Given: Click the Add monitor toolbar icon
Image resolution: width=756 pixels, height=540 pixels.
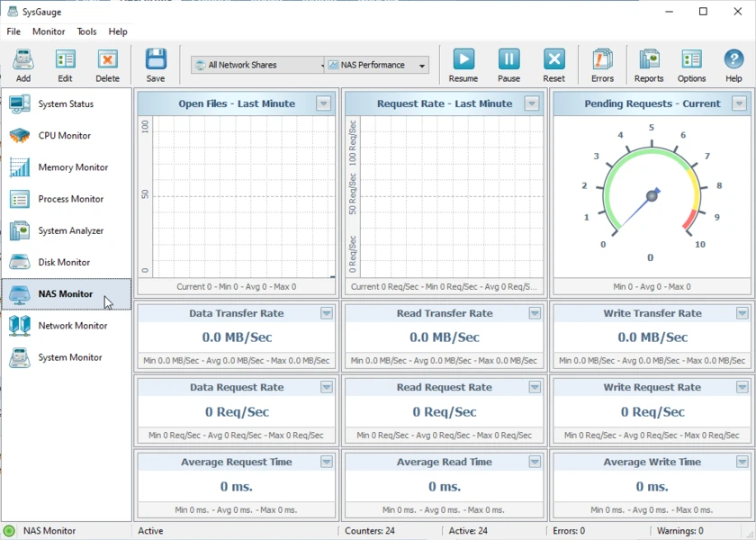Looking at the screenshot, I should [23, 65].
